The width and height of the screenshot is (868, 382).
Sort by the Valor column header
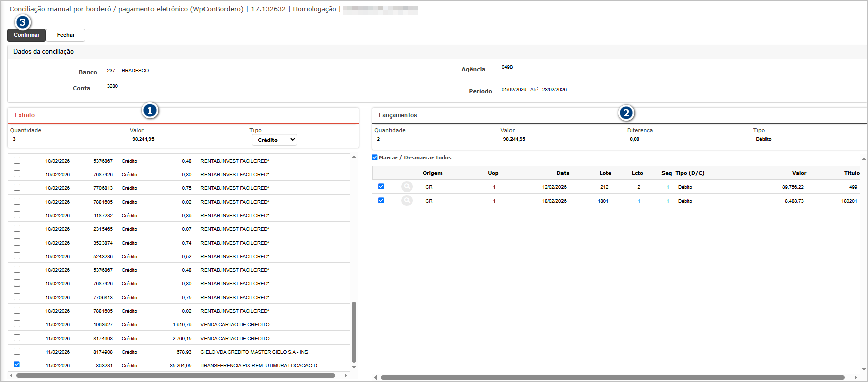click(799, 173)
